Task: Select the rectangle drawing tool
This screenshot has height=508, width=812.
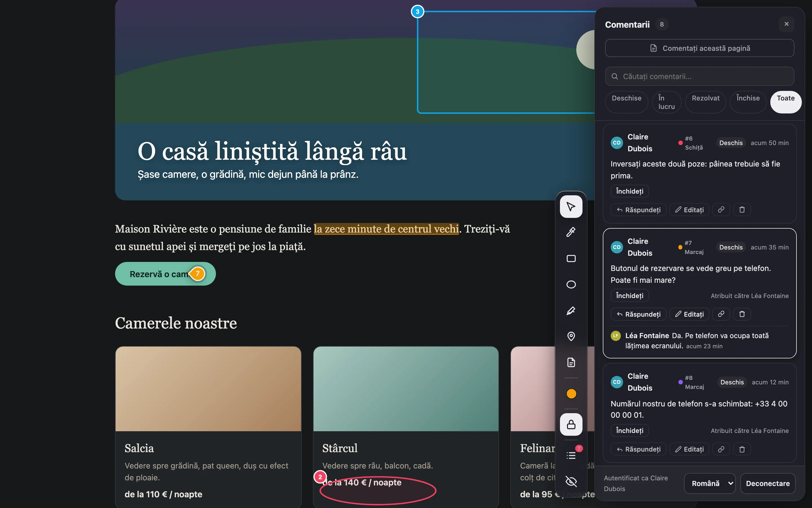Action: [571, 258]
